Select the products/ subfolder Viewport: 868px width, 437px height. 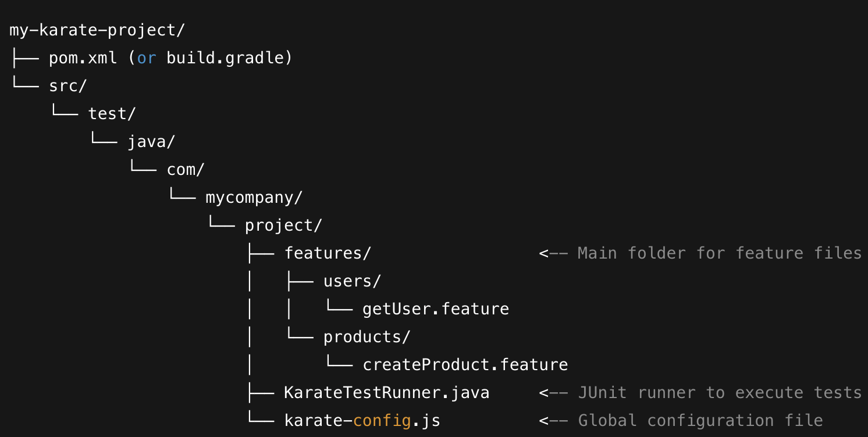[367, 336]
